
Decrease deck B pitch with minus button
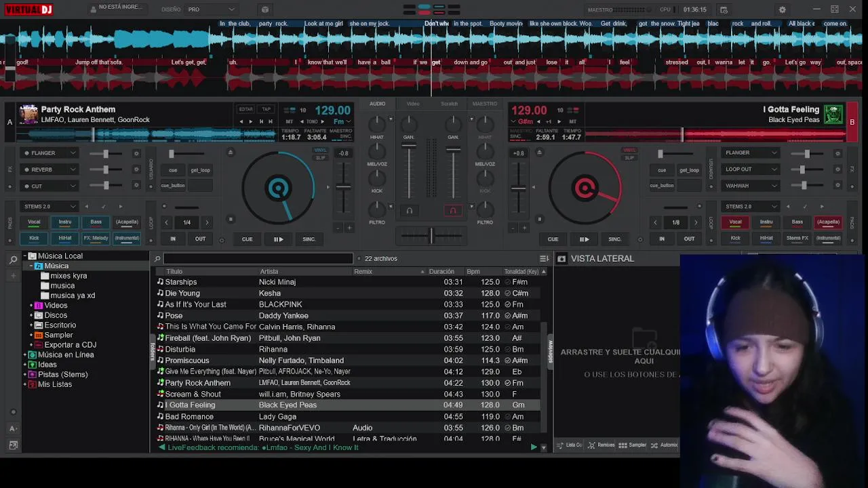513,228
